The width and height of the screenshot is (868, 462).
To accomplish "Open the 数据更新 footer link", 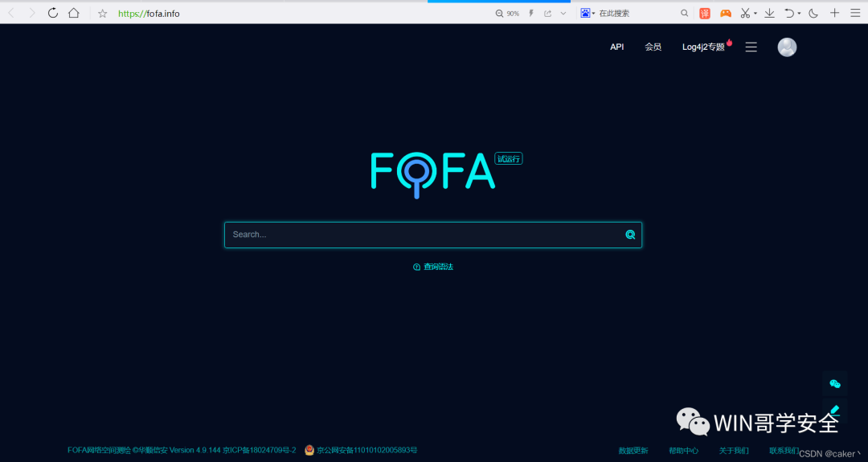I will click(633, 451).
